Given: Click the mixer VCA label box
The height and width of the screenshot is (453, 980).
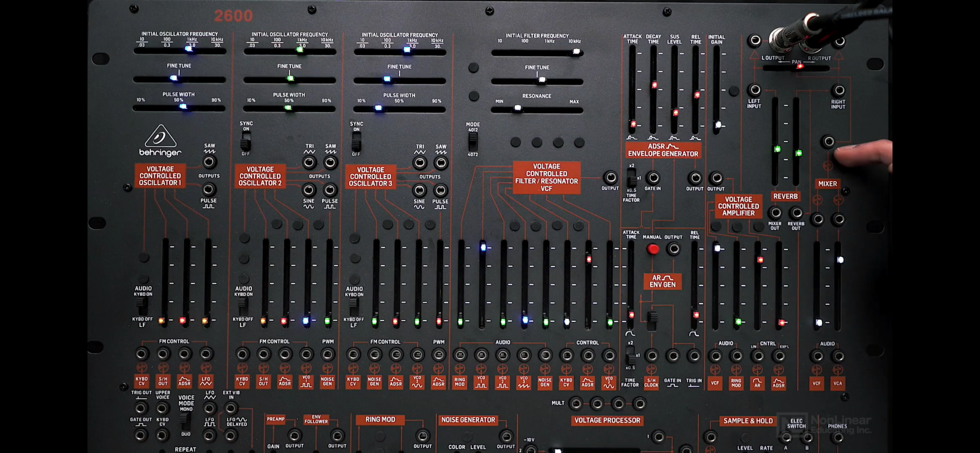Looking at the screenshot, I should [x=838, y=383].
